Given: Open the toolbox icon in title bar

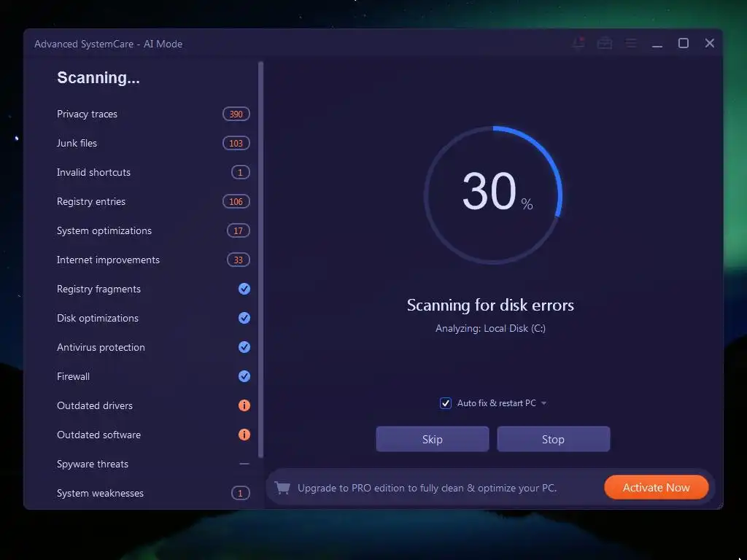Looking at the screenshot, I should coord(605,43).
